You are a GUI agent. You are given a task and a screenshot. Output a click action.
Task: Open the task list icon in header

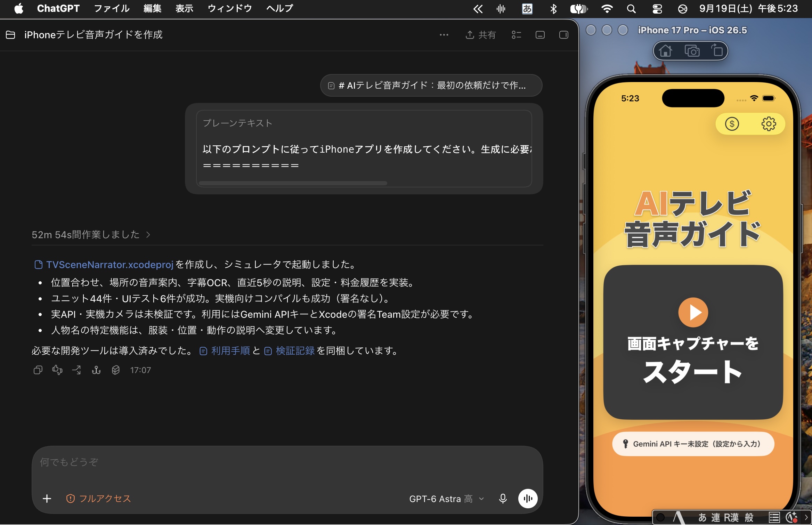pyautogui.click(x=516, y=35)
